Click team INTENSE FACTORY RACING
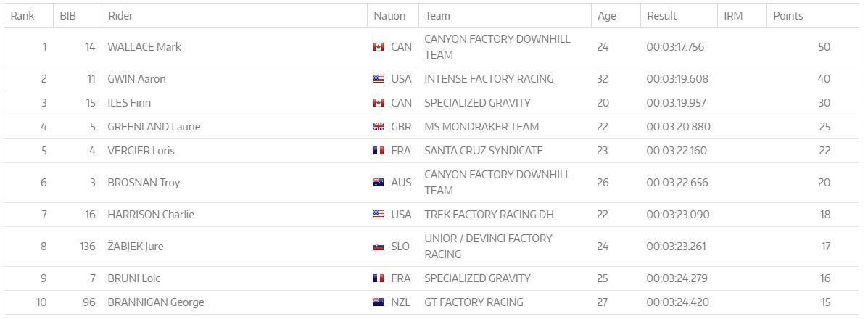The height and width of the screenshot is (319, 868). point(489,79)
